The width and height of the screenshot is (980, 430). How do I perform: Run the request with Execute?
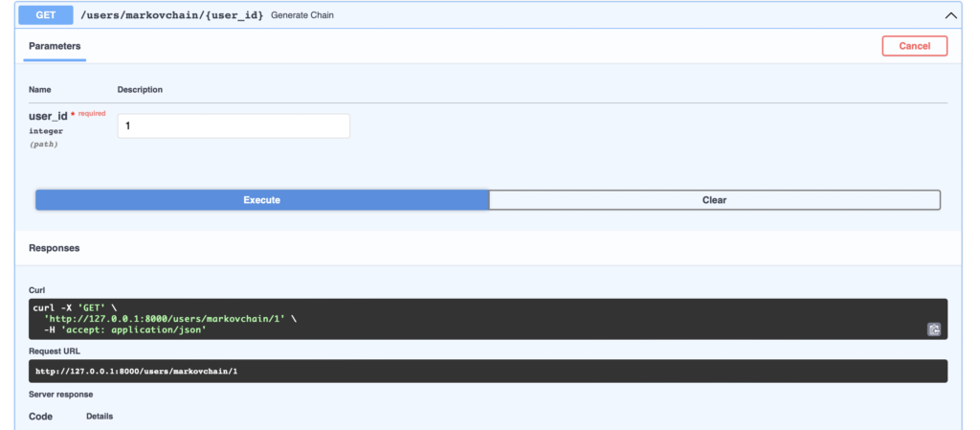(261, 200)
